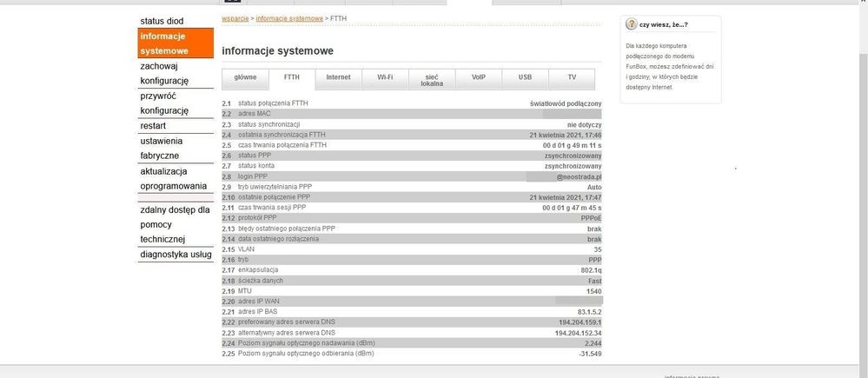This screenshot has height=378, width=868.
Task: Click the restart sidebar item
Action: (154, 126)
